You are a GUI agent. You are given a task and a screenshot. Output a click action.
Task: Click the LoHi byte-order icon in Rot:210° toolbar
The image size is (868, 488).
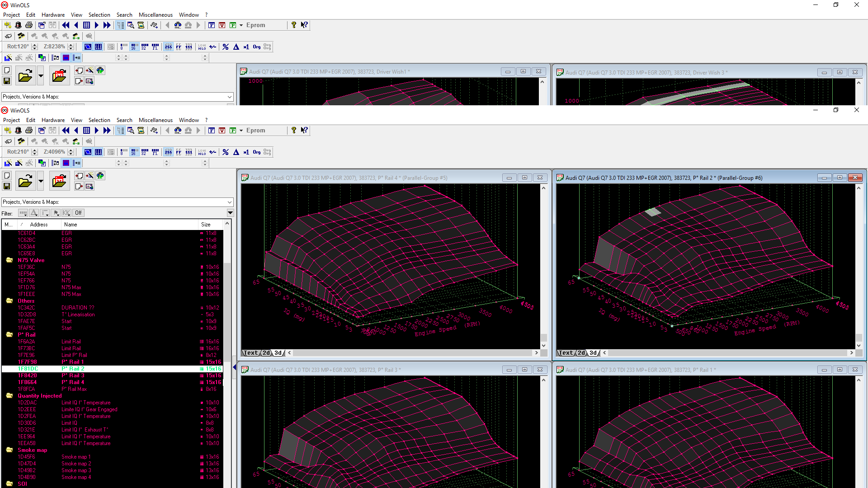point(202,152)
